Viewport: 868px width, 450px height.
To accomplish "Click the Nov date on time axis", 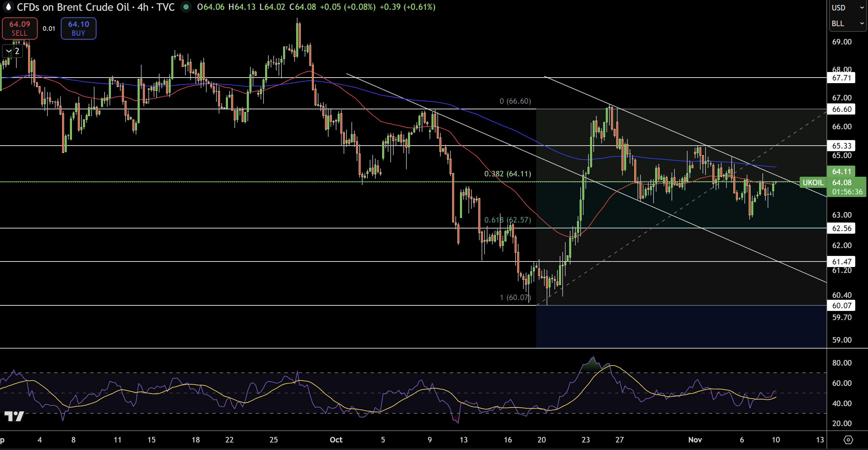I will pos(695,440).
